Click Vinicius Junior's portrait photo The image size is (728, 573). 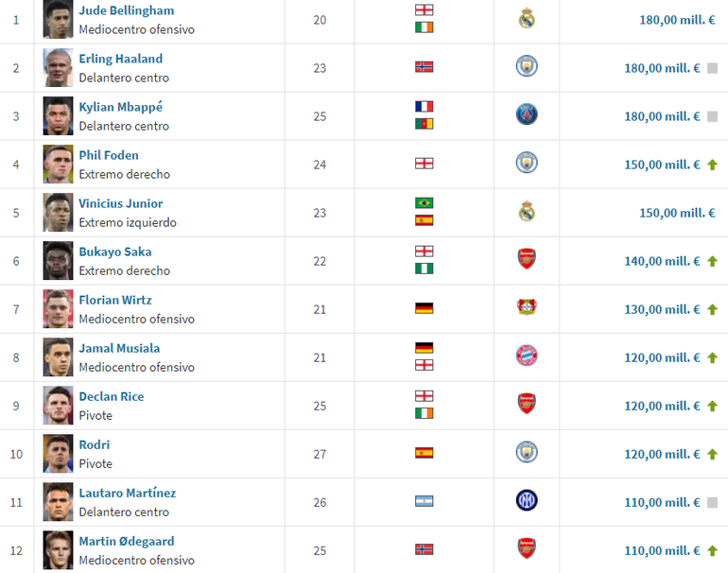tap(58, 213)
